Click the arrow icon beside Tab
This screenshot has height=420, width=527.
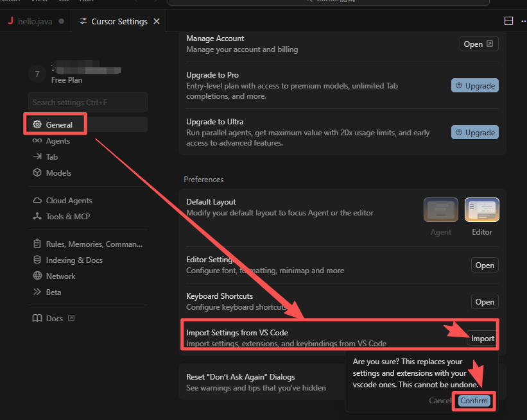(37, 156)
